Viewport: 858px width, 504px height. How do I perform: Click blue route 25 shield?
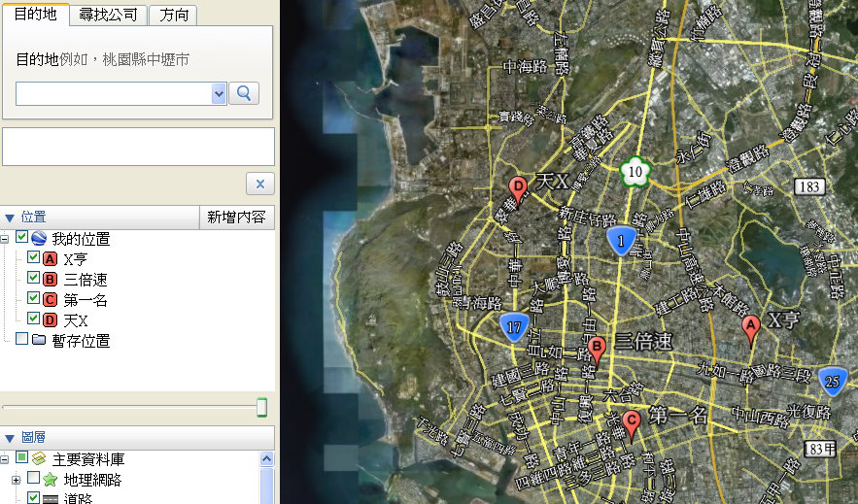pyautogui.click(x=832, y=381)
